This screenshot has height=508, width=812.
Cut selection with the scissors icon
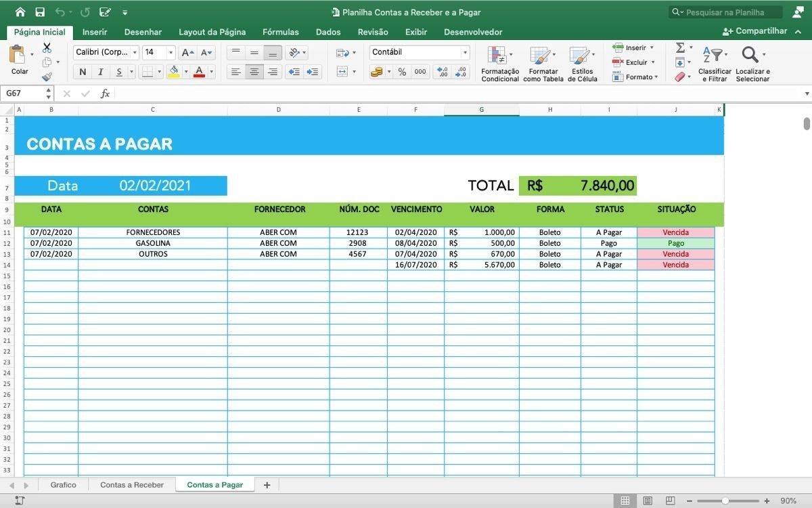coord(47,48)
